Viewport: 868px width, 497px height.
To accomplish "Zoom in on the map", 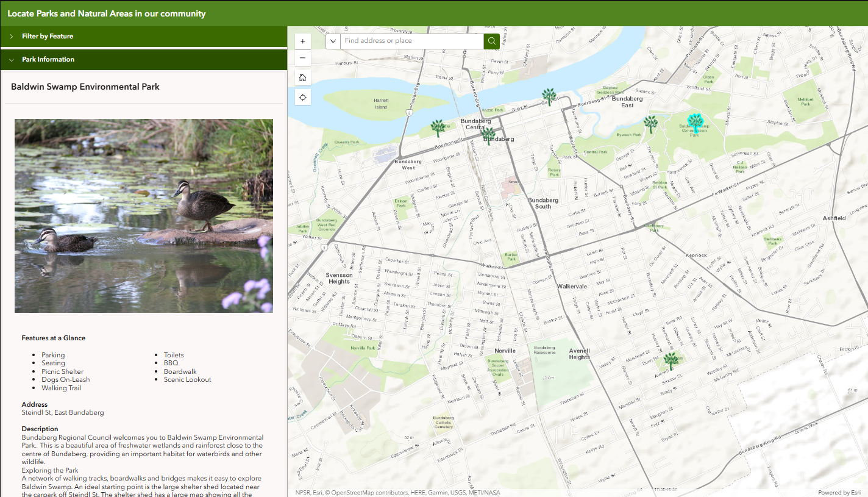I will click(x=302, y=41).
